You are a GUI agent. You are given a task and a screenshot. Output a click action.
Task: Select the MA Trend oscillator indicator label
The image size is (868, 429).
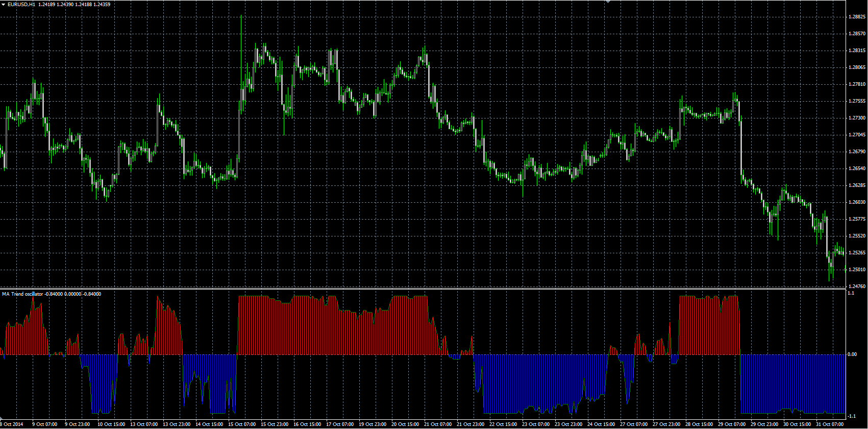tap(22, 294)
